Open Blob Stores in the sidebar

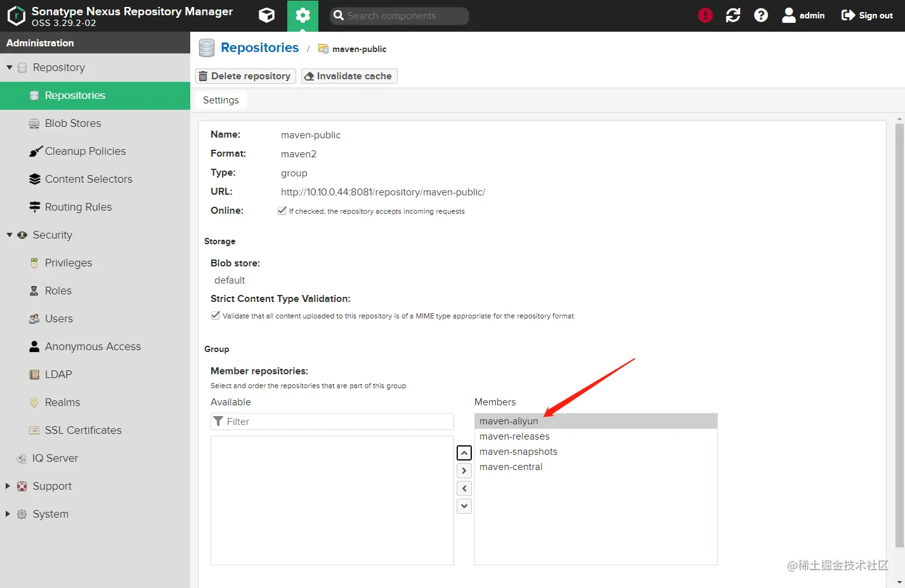pyautogui.click(x=95, y=123)
